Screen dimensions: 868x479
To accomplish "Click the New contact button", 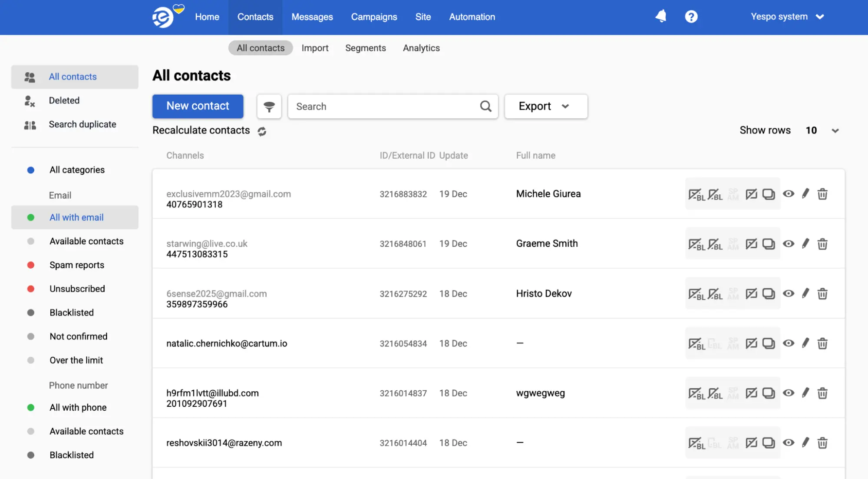I will click(198, 106).
